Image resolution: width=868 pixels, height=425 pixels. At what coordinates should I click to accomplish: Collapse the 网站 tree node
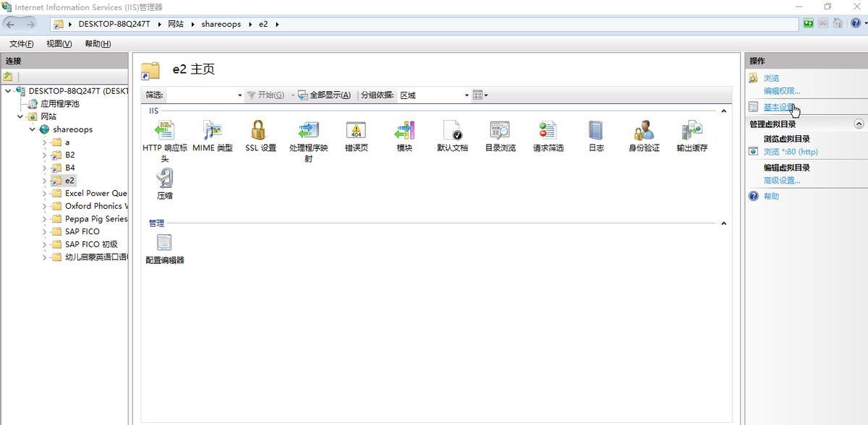(20, 116)
